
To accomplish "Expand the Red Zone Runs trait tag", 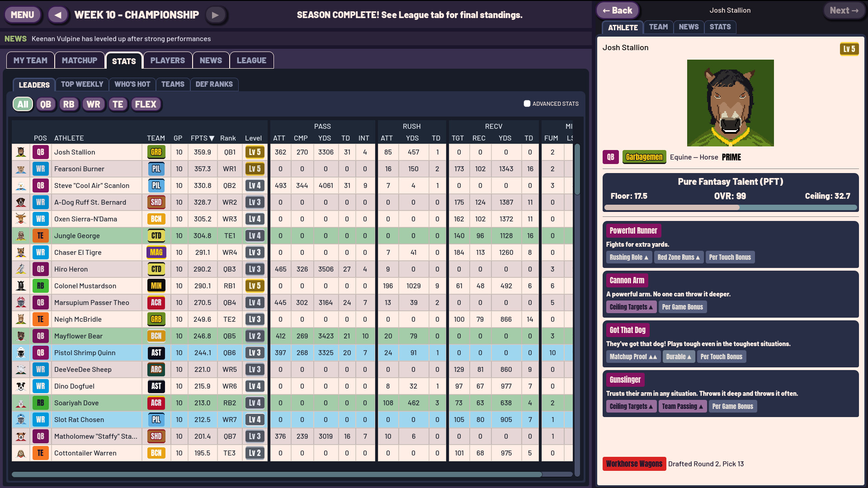I will [679, 258].
